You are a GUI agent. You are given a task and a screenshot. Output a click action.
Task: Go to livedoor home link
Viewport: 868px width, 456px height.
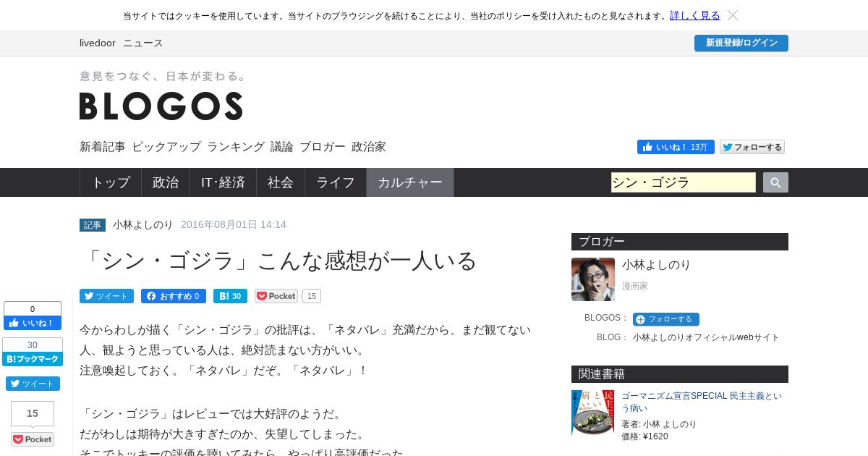(98, 43)
